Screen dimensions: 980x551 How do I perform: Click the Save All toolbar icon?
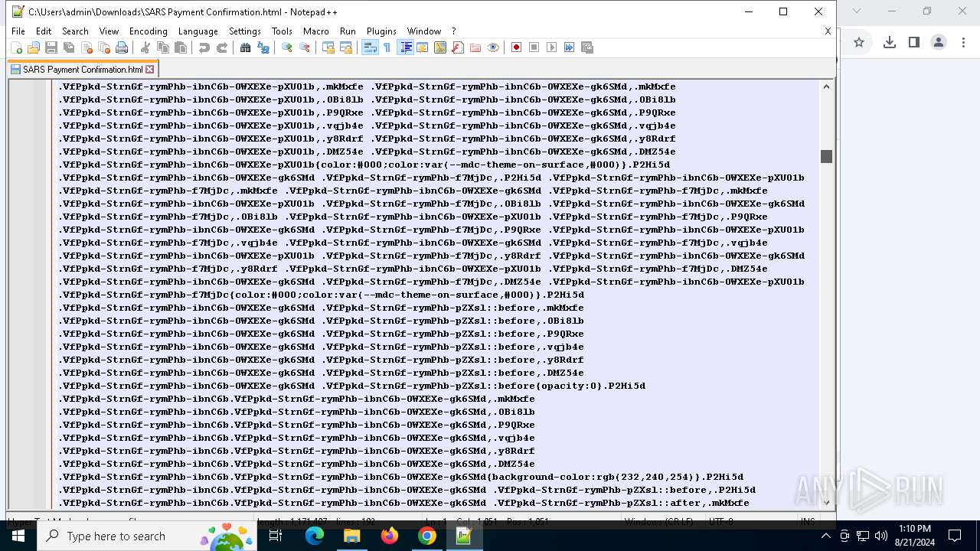point(69,47)
